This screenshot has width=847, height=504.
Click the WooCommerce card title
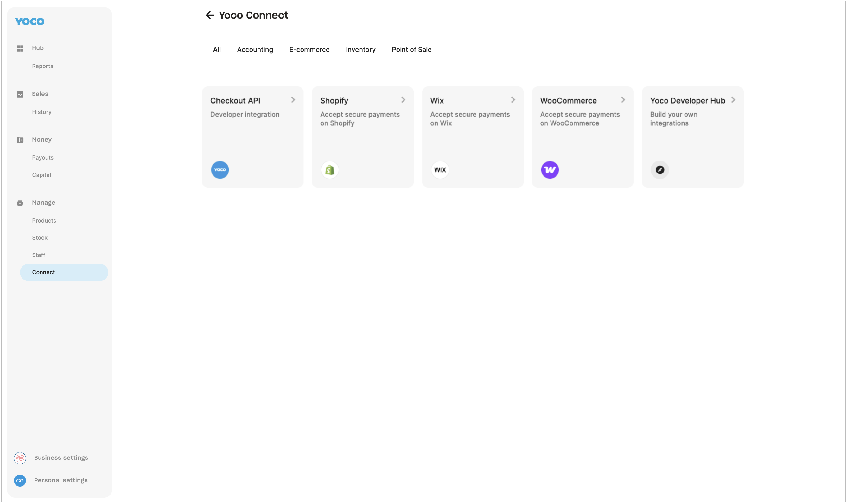(568, 101)
